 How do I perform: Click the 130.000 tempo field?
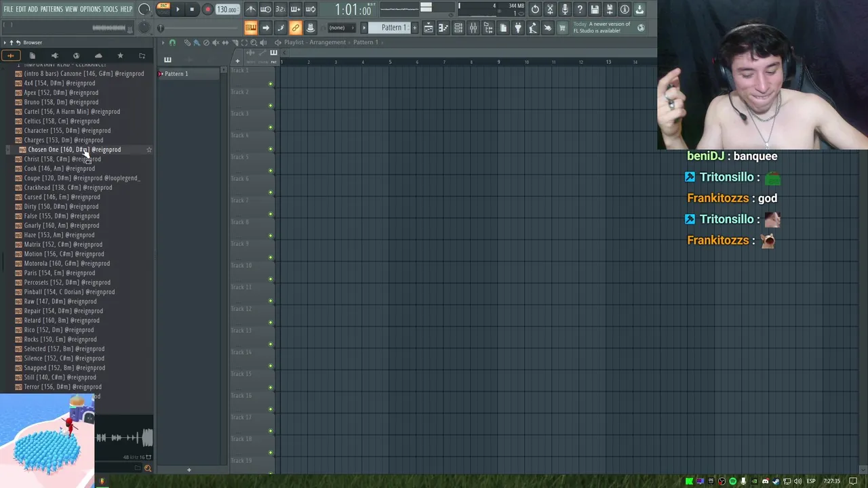pos(226,9)
